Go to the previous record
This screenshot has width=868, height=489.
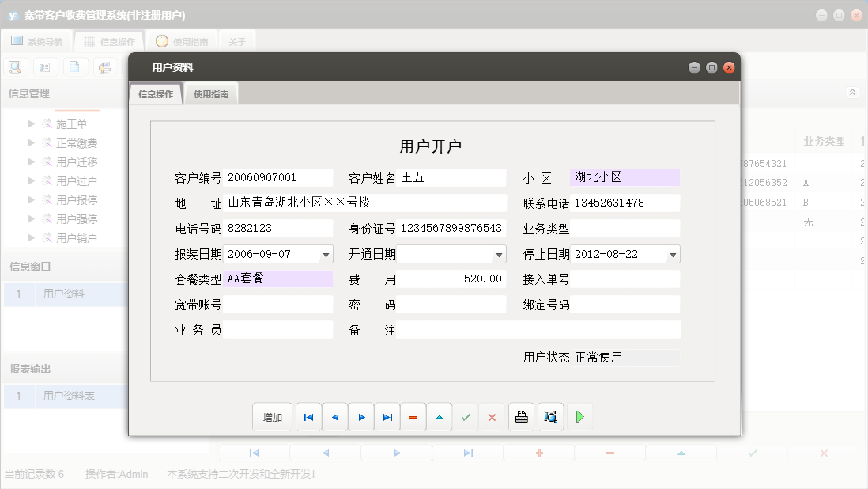tap(334, 417)
